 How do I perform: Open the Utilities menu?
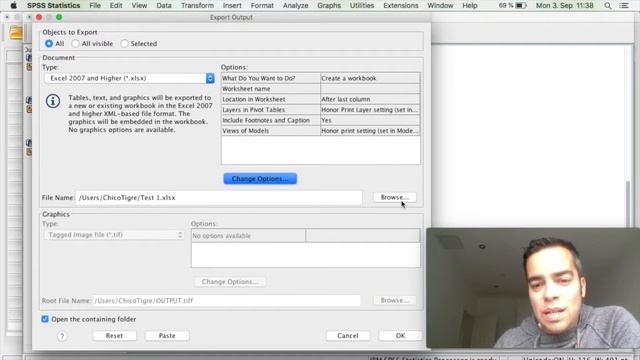(x=362, y=5)
